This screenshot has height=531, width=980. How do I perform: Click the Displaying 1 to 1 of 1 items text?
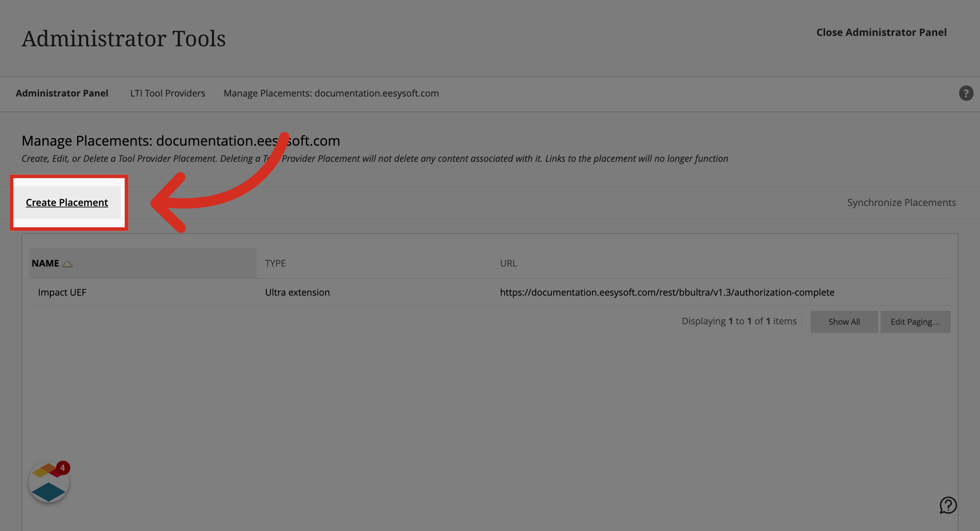[739, 321]
